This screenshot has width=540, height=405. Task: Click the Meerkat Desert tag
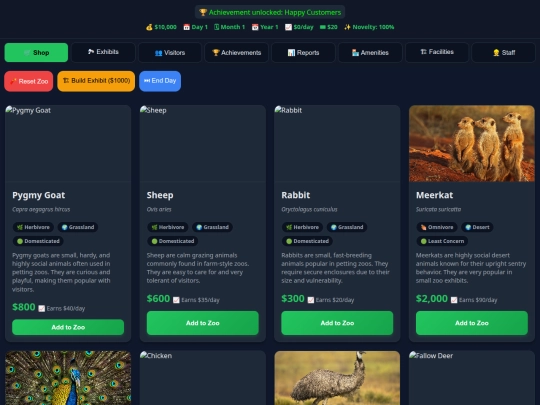(x=477, y=227)
